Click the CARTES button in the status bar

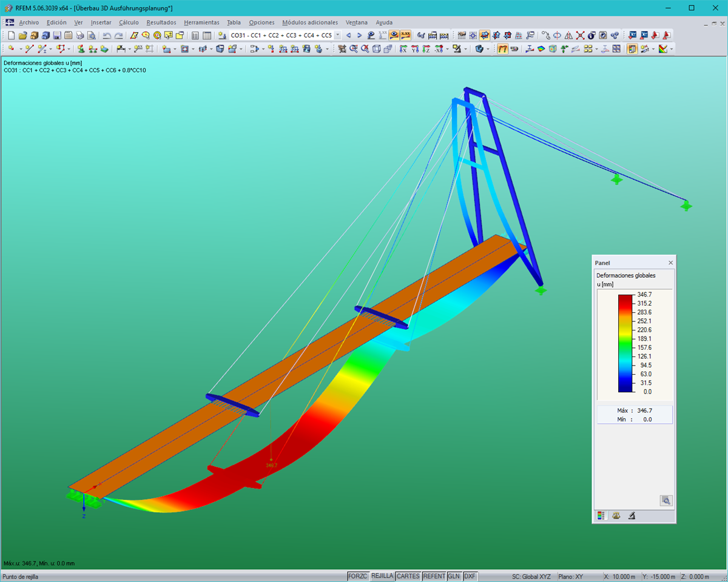click(x=408, y=576)
